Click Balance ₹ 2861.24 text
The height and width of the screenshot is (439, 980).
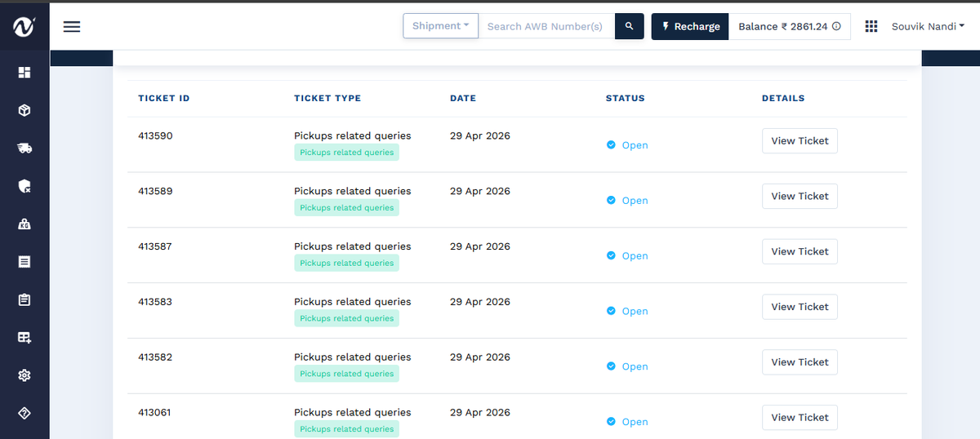click(783, 27)
